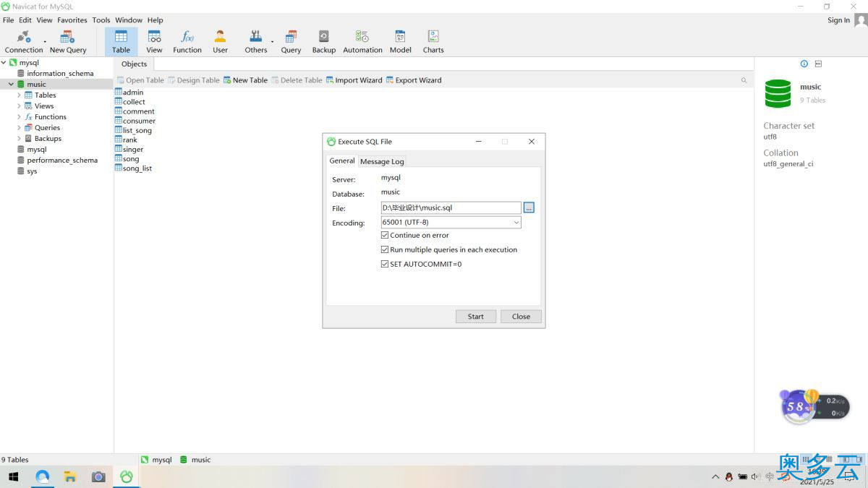Click Open Table in the objects toolbar
Screen dimensions: 868x488
coord(140,80)
